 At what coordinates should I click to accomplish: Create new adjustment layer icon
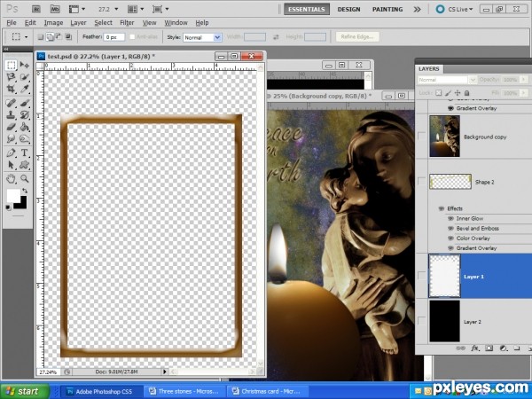point(504,348)
